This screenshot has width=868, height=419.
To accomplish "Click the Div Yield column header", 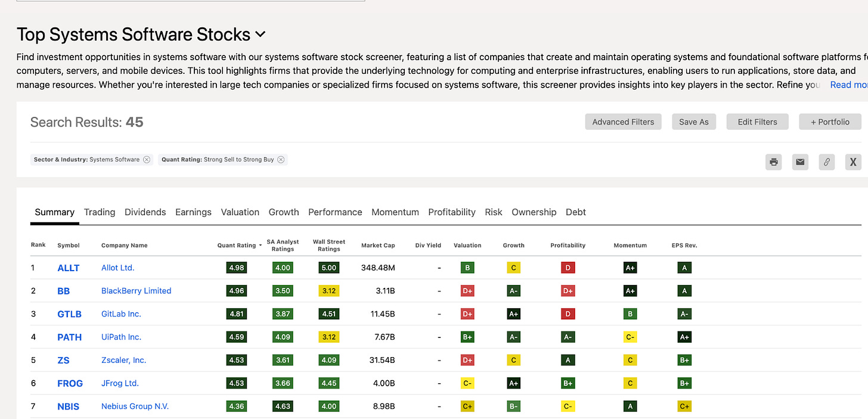I will pos(428,246).
